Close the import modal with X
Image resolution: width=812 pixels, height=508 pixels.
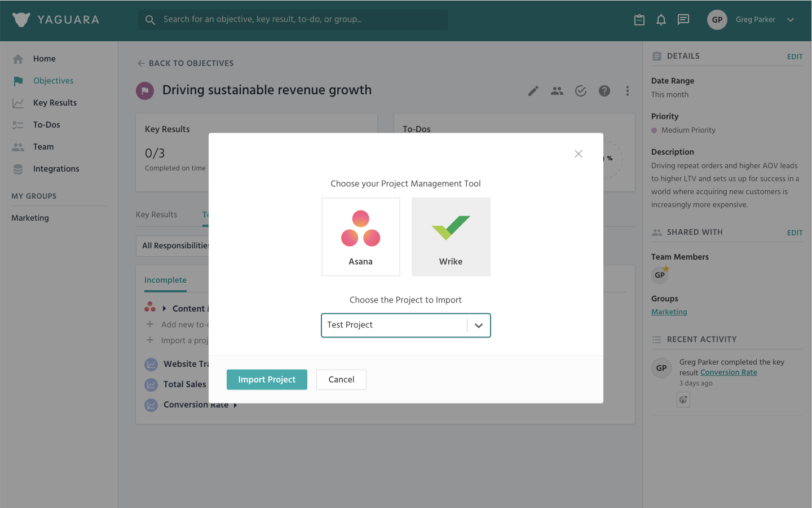click(x=578, y=154)
